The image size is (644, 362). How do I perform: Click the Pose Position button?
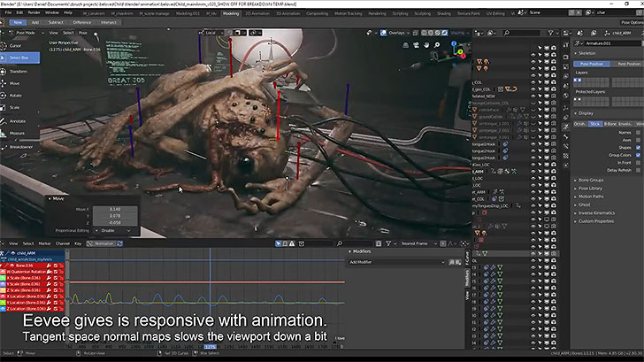(592, 64)
